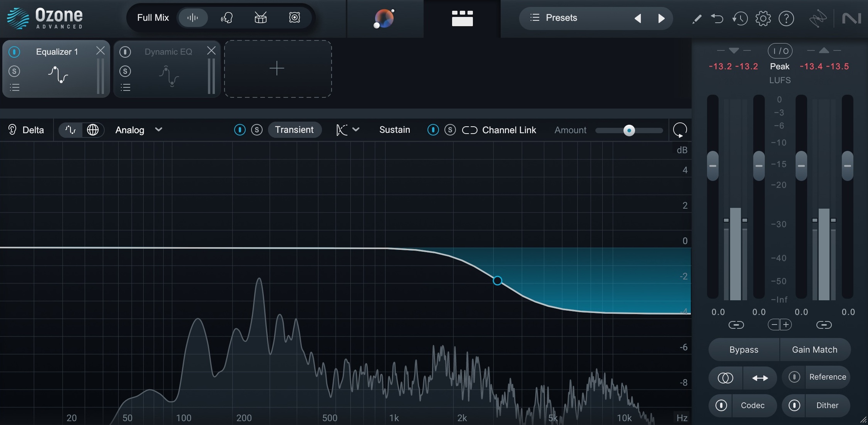The width and height of the screenshot is (868, 425).
Task: Open the module chain view icon
Action: (x=462, y=18)
